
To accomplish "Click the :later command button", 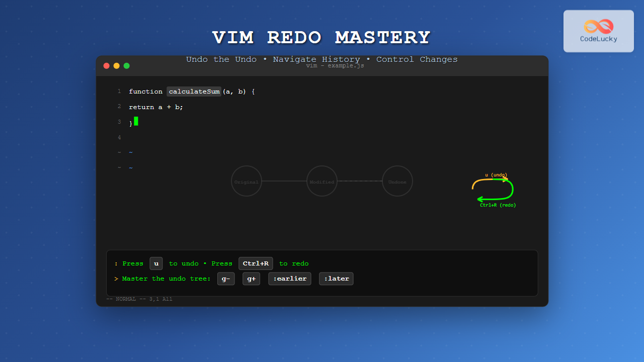I will point(336,279).
